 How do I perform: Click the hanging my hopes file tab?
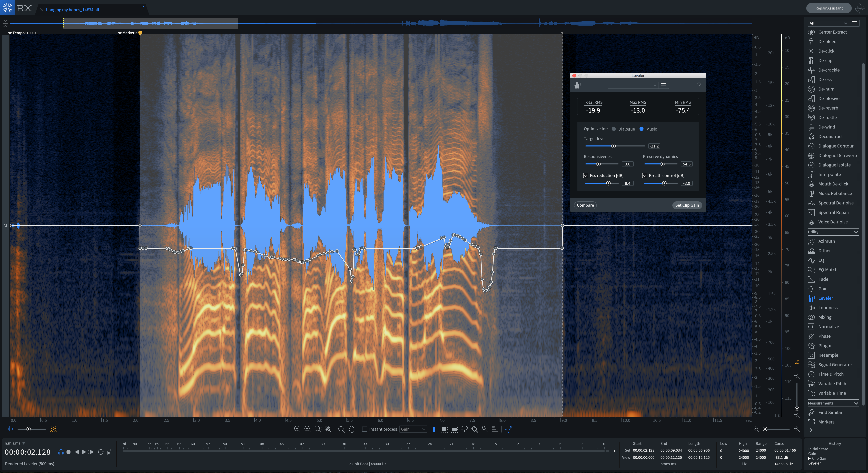click(73, 10)
